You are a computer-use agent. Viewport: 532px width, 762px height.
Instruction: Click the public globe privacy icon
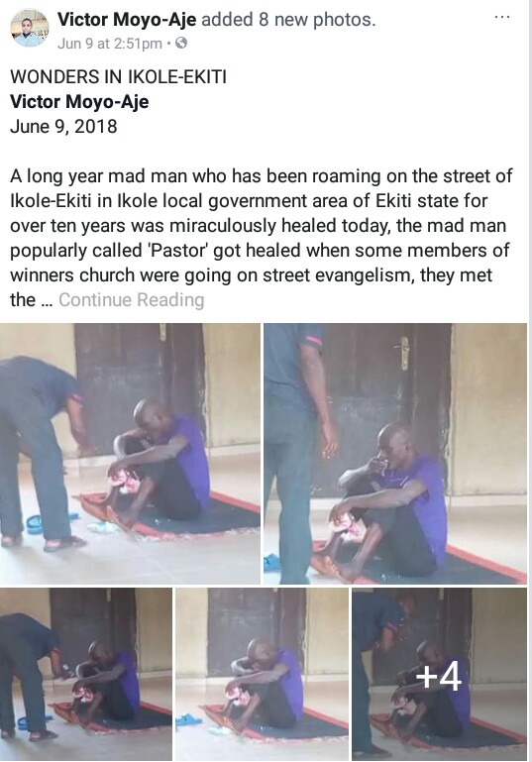[x=180, y=44]
